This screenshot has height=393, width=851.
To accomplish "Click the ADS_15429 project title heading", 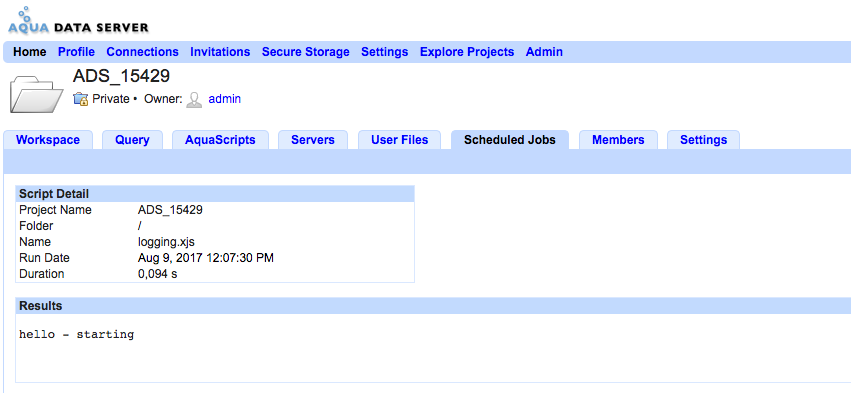I will pyautogui.click(x=121, y=76).
